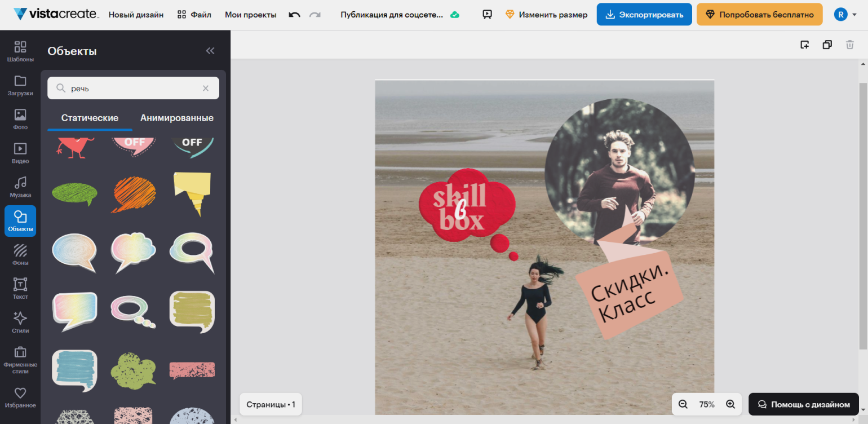This screenshot has width=868, height=424.
Task: Click the add new page icon
Action: pyautogui.click(x=805, y=45)
